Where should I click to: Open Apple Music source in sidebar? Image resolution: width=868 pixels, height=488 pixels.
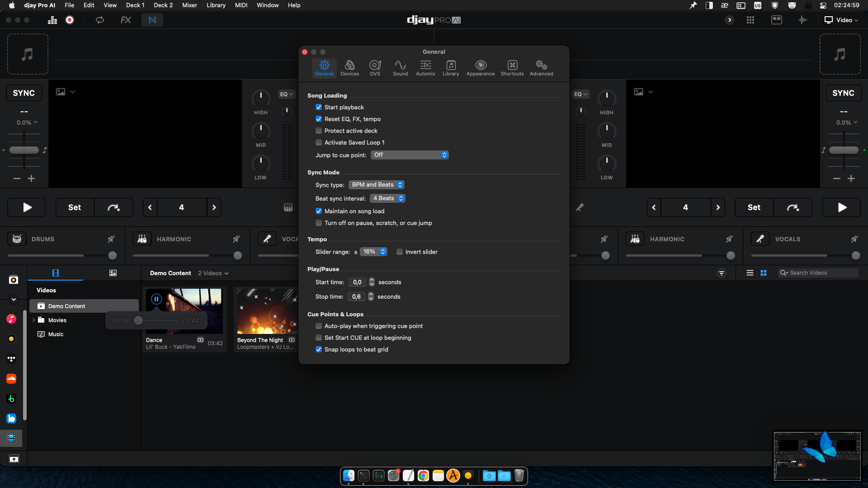tap(11, 319)
